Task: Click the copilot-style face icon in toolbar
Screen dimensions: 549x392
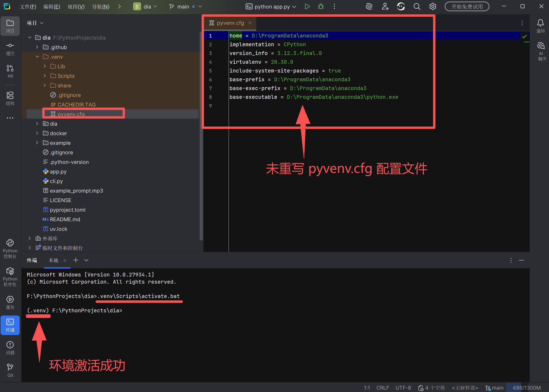Action: (401, 7)
